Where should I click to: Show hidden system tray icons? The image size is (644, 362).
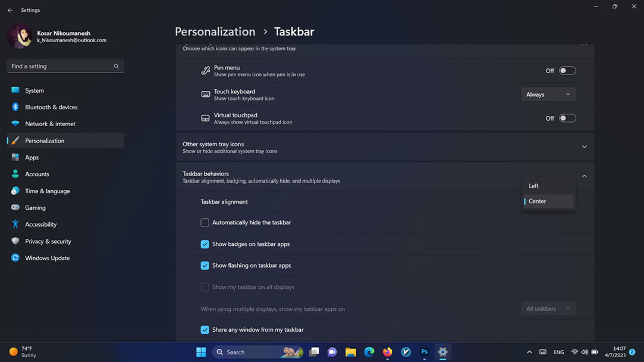click(529, 352)
